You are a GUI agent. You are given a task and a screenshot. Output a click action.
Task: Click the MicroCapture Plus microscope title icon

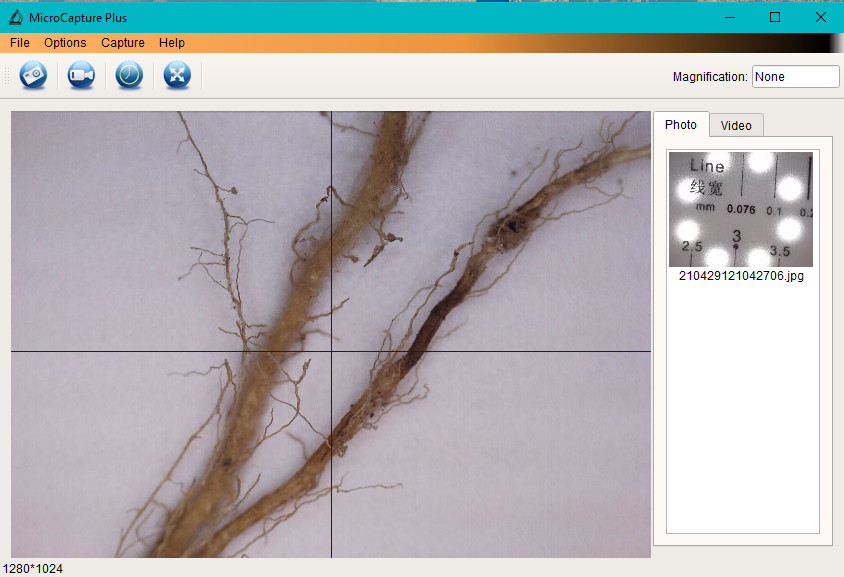pyautogui.click(x=15, y=17)
